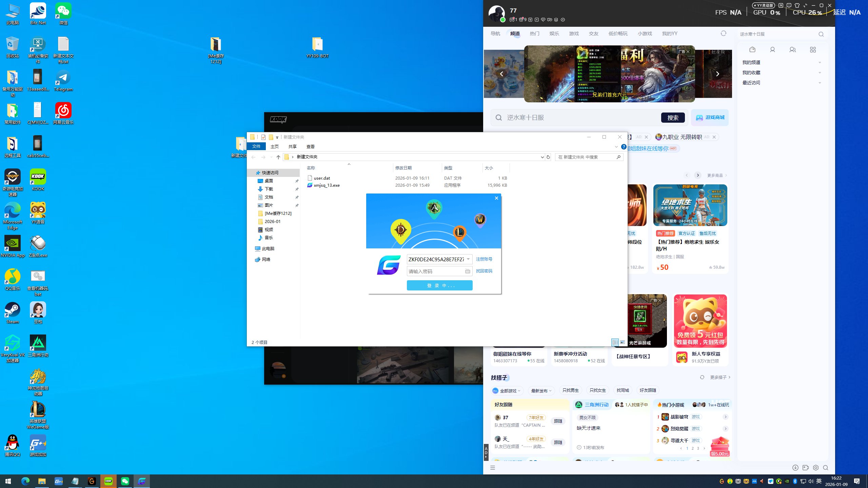Click the refresh icon beside 我的YY tab

coord(723,33)
